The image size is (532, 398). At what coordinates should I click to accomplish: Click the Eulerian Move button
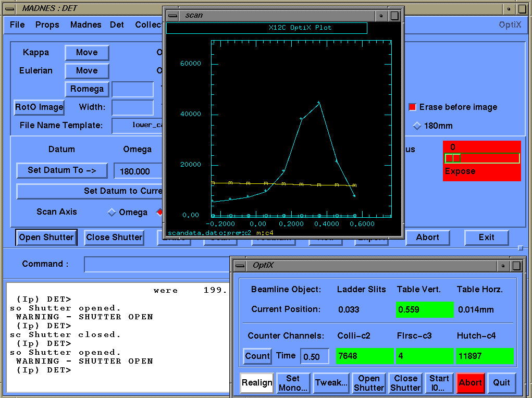87,71
